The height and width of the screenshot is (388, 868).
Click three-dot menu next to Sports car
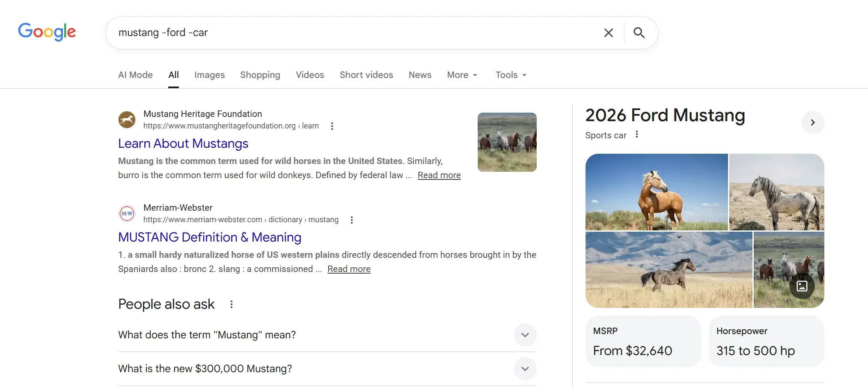[x=637, y=134]
